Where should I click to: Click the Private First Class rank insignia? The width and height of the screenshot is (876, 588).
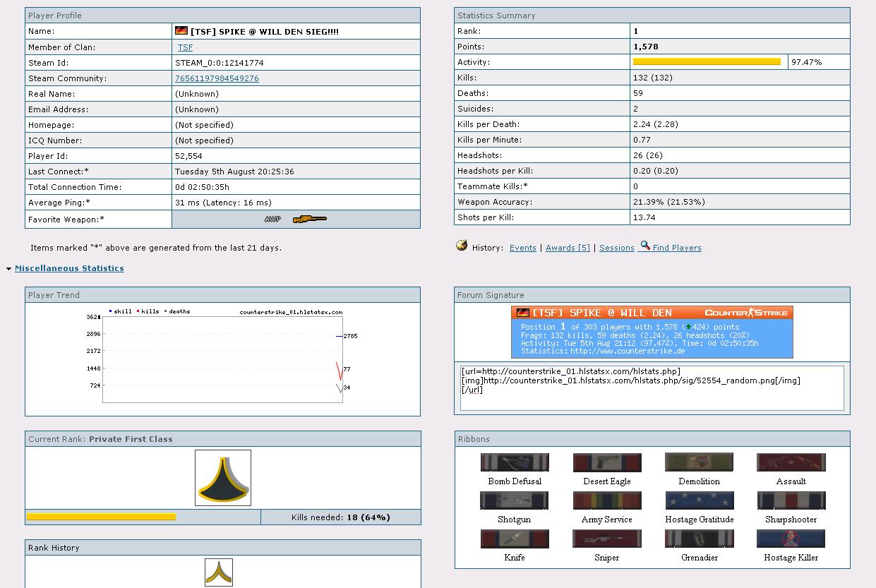(223, 478)
